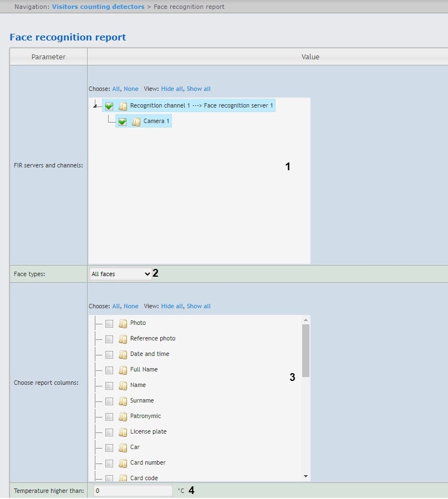448x499 pixels.
Task: Uncheck the Recognition channel 1 checkbox
Action: [109, 106]
